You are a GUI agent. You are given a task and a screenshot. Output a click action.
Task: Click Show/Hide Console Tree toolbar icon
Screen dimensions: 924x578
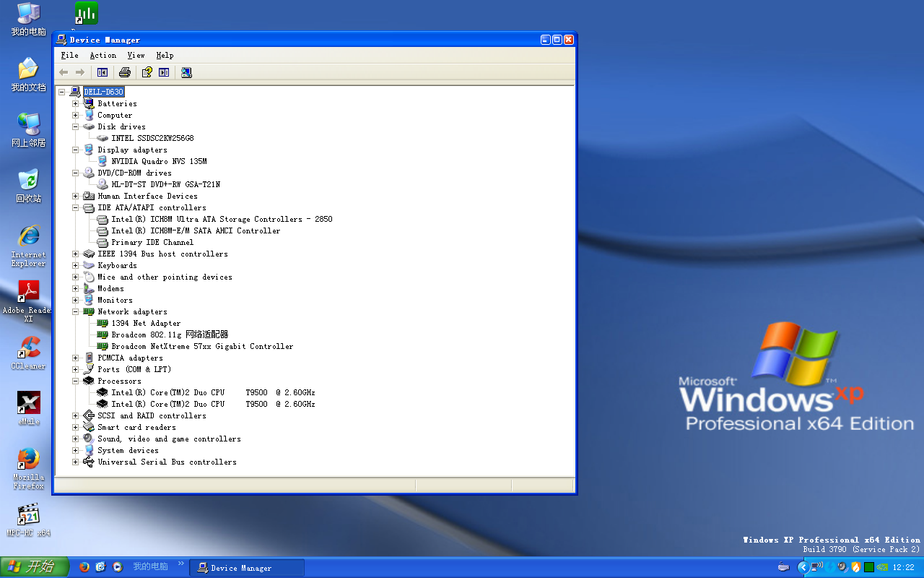pos(103,72)
